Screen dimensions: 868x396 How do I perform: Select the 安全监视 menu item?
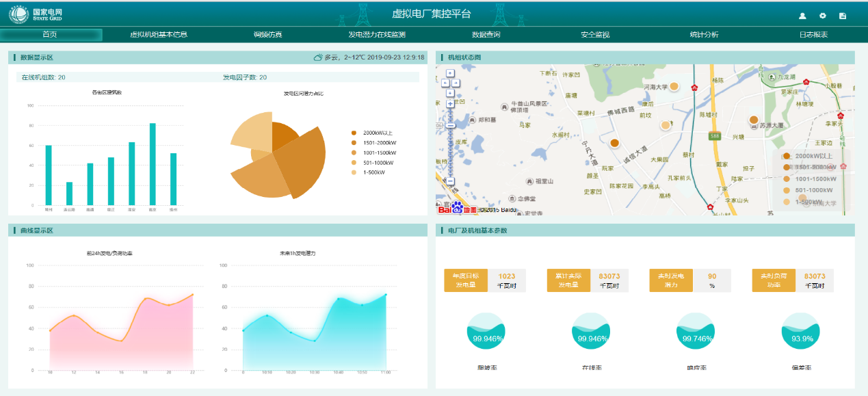[x=595, y=35]
